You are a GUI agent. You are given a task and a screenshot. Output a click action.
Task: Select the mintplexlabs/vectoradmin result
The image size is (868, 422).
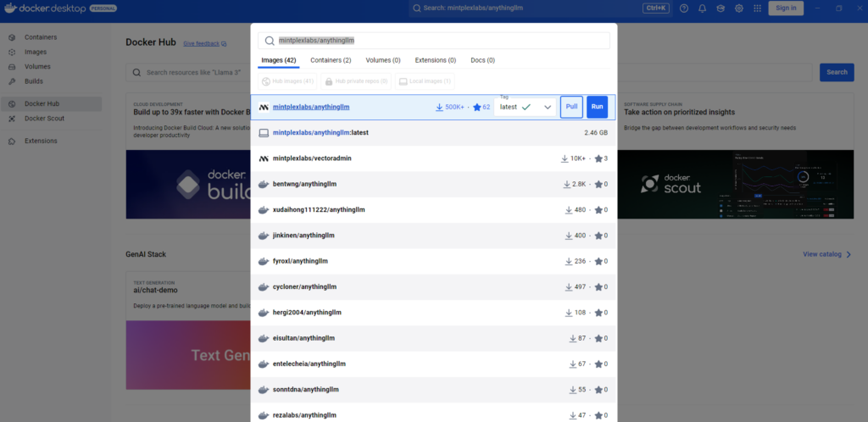[x=433, y=158]
